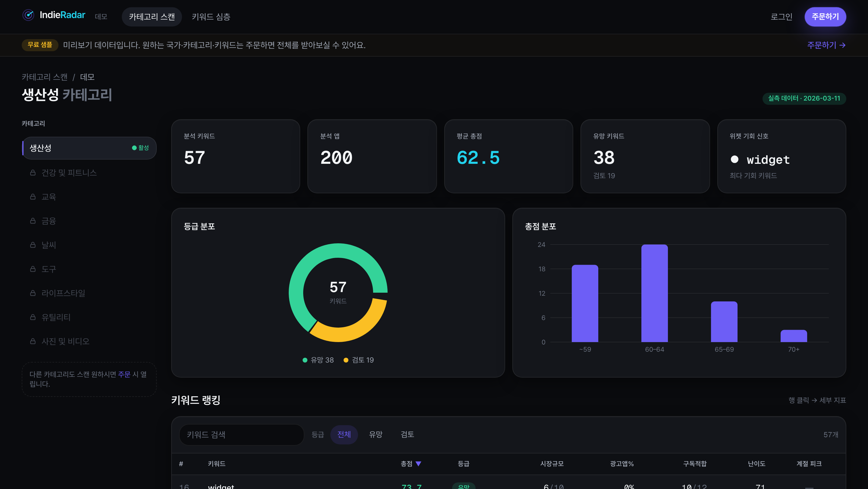Click the 실측 데이터 · 2026-03-11 badge
The image size is (868, 489).
tap(804, 98)
